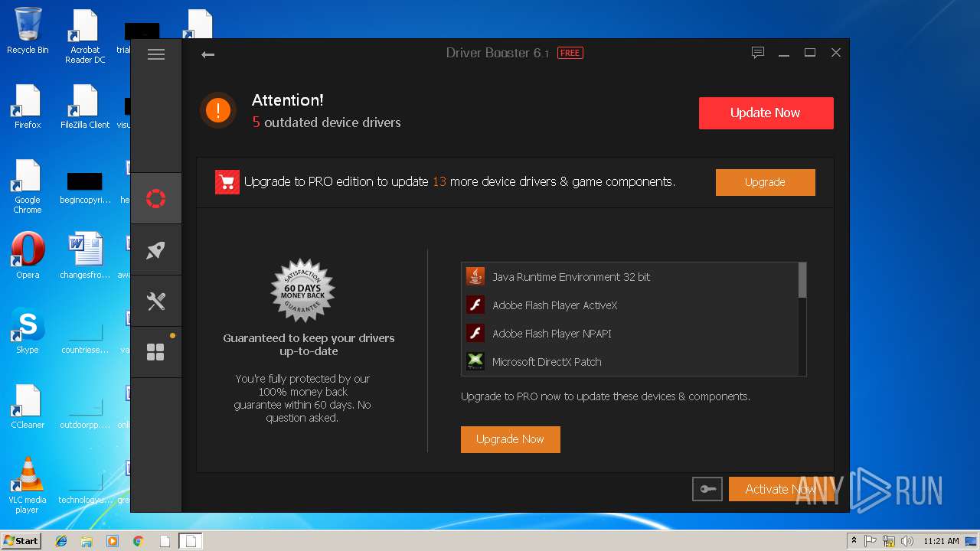Screen dimensions: 980x551
Task: Click the 60 Days Money Back badge
Action: (302, 291)
